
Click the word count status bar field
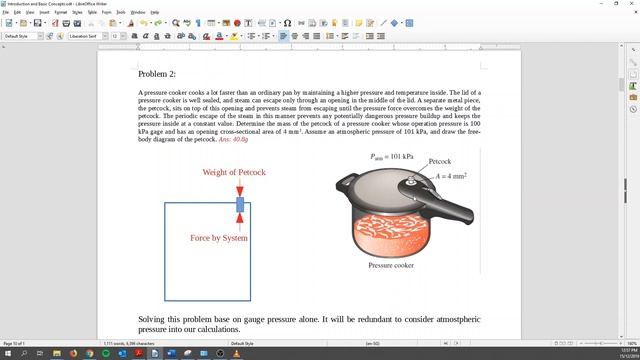(x=129, y=343)
